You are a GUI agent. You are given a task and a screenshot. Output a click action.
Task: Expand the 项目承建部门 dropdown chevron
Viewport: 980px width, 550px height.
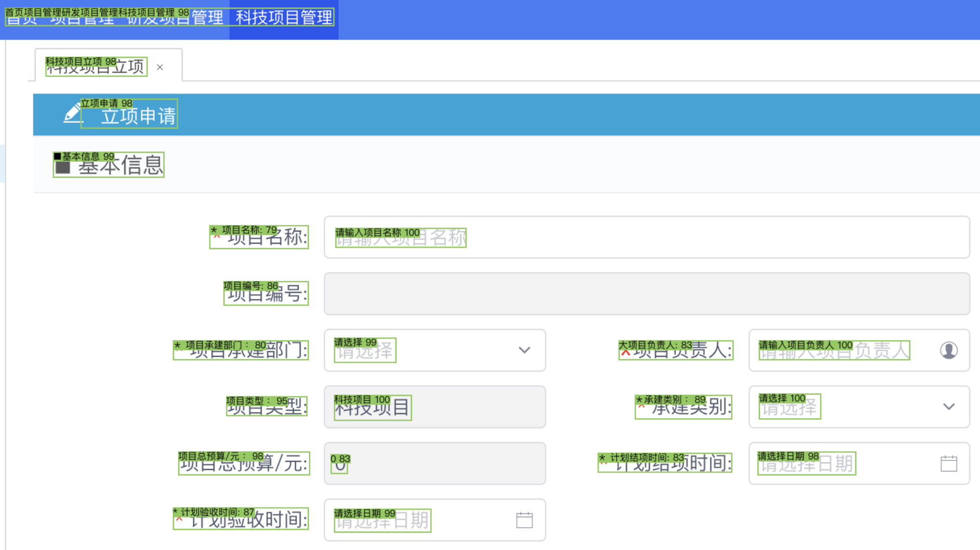tap(524, 350)
